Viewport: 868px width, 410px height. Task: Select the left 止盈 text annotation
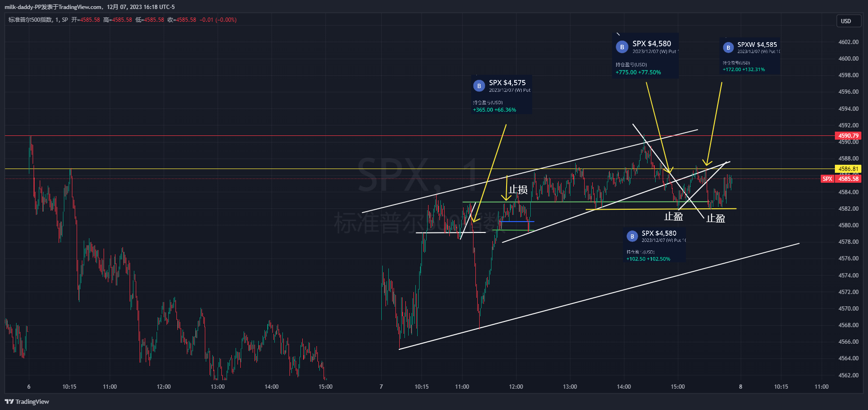[673, 217]
